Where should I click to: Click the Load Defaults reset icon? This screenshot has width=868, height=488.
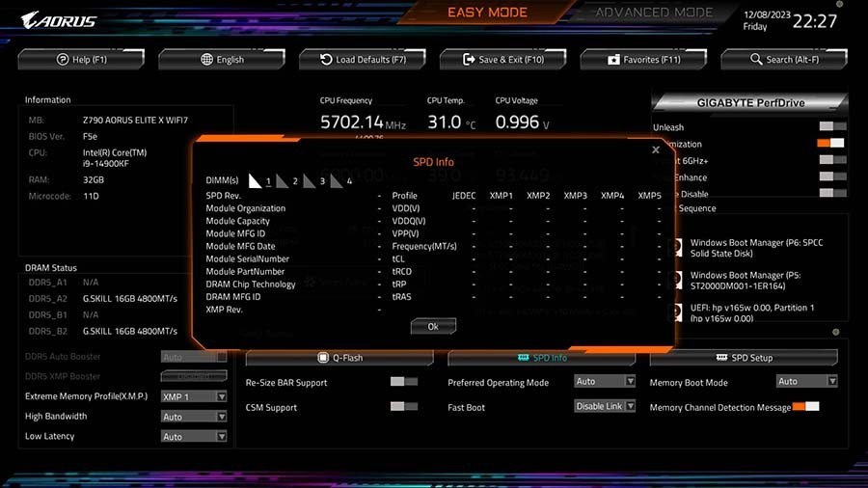[326, 59]
